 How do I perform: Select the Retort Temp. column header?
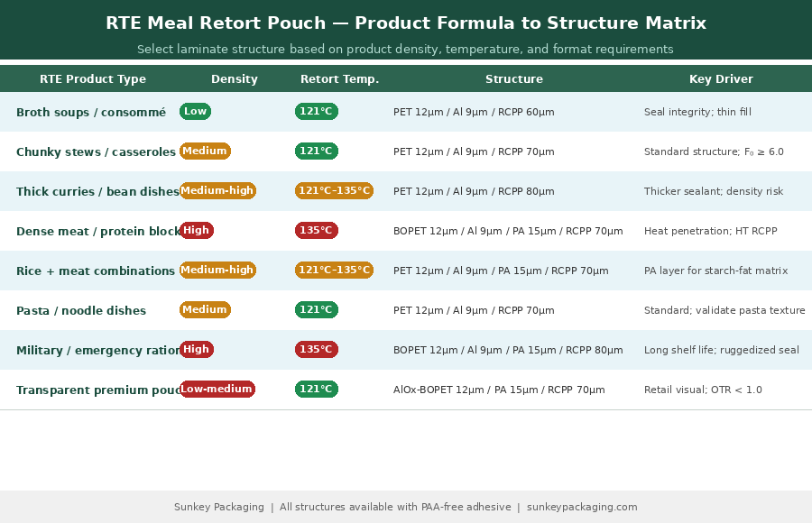(x=339, y=79)
